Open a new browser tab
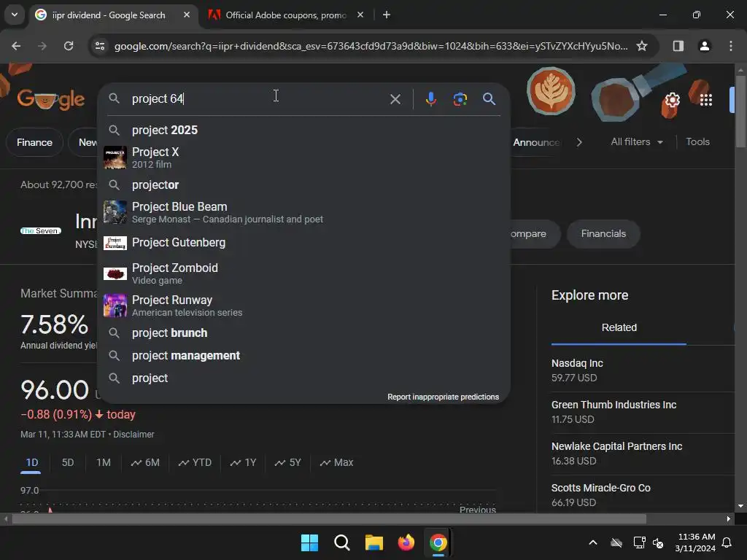 point(387,15)
